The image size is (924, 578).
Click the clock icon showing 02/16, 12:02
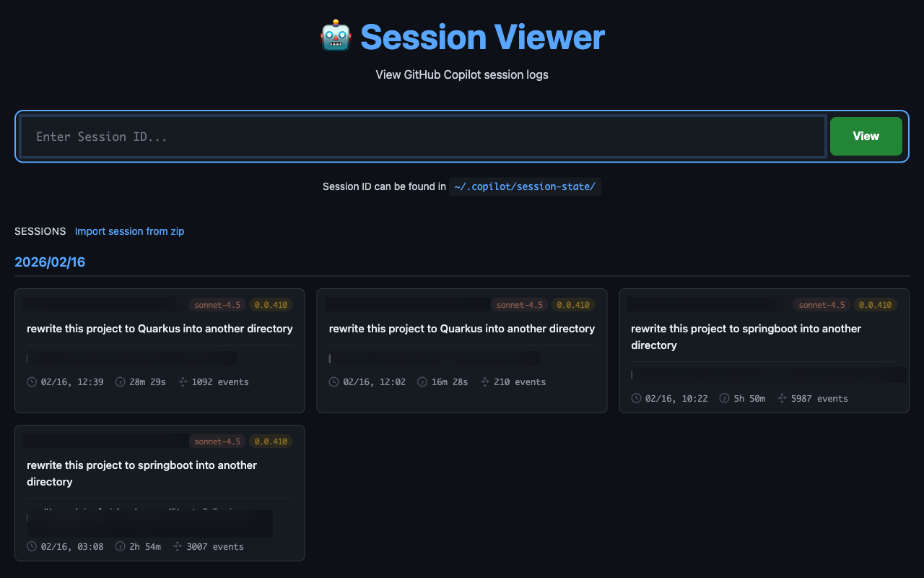(334, 381)
